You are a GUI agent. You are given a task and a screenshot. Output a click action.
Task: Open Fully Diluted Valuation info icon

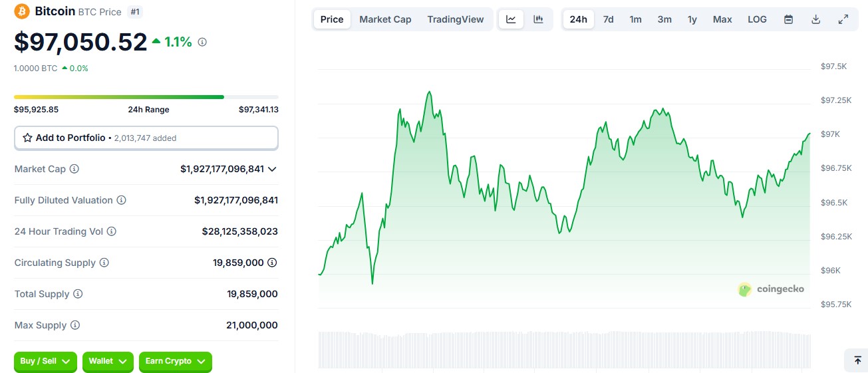point(121,200)
